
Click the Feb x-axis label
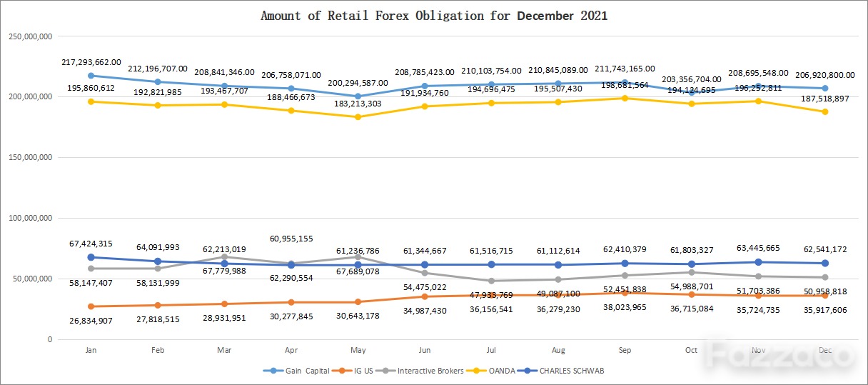click(158, 350)
